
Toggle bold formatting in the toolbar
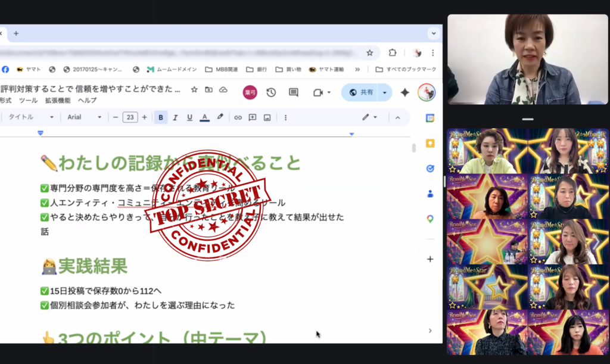tap(160, 117)
